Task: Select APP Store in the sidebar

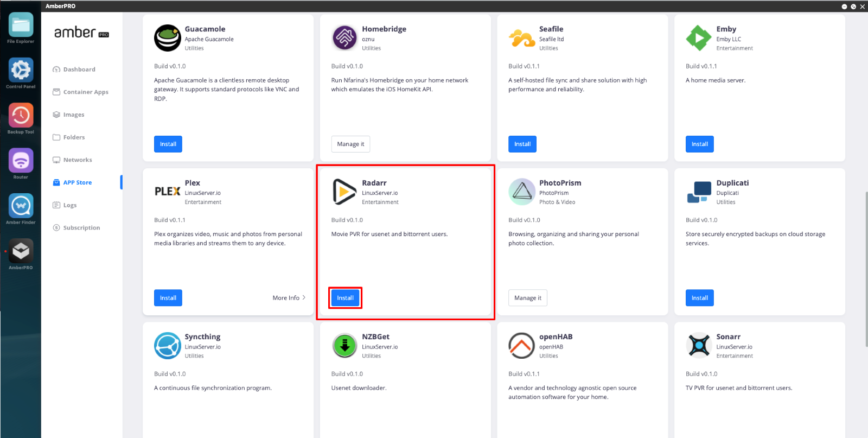Action: (x=78, y=183)
